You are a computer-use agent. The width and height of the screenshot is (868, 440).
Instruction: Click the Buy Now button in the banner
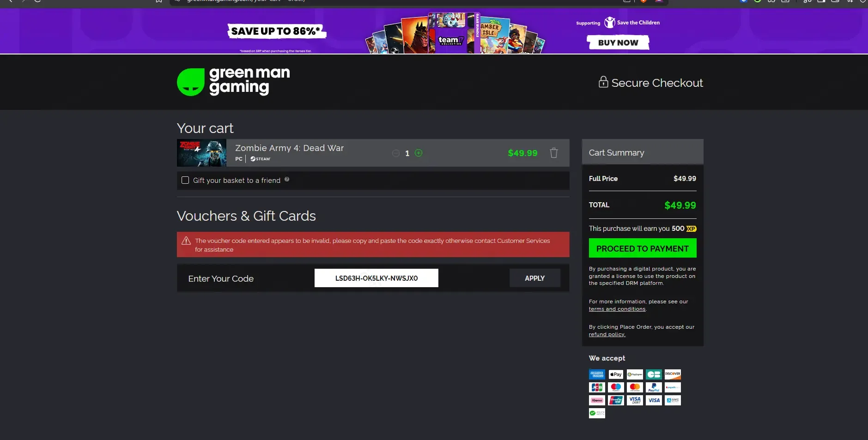pos(618,42)
